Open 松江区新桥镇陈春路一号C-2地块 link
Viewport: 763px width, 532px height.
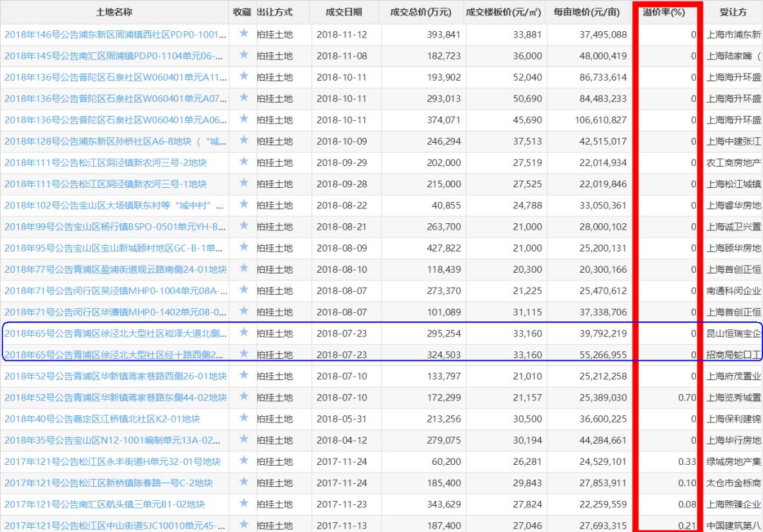click(x=109, y=483)
